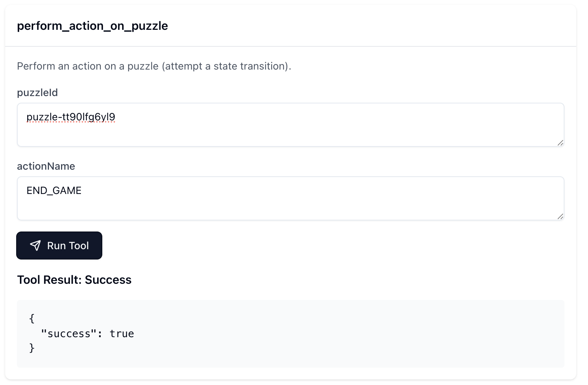
Task: Click the actionName field resize handle
Action: pos(560,216)
